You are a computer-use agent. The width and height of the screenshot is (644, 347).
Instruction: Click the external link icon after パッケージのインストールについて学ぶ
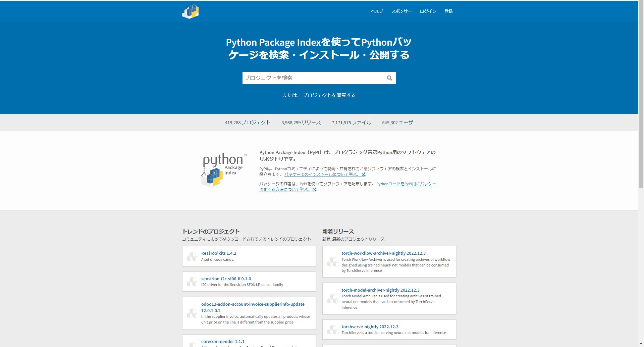click(364, 174)
